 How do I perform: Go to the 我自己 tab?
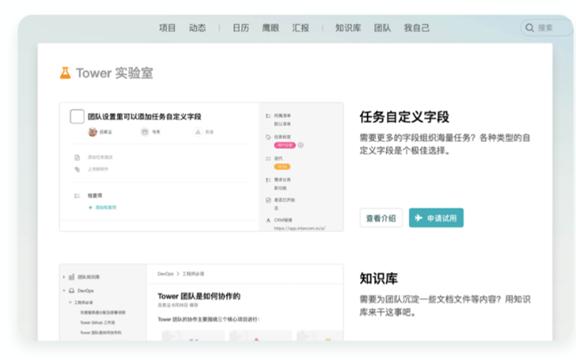417,28
